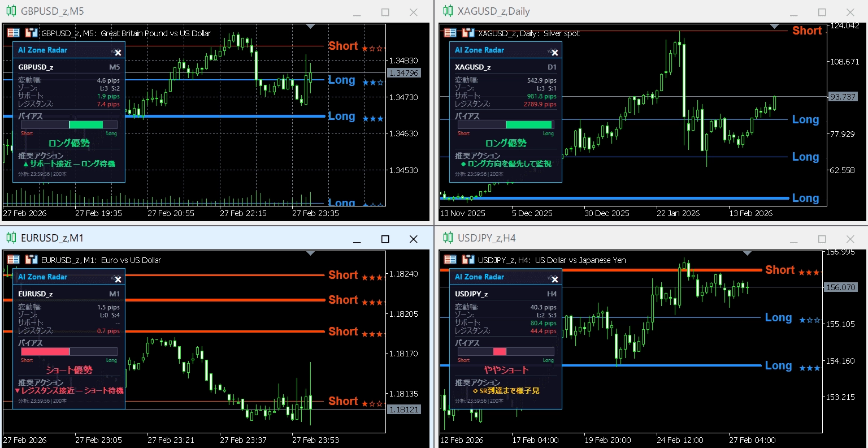
Task: Click the candlestick icon in EURUSD_z,M1 title bar
Action: pyautogui.click(x=11, y=238)
